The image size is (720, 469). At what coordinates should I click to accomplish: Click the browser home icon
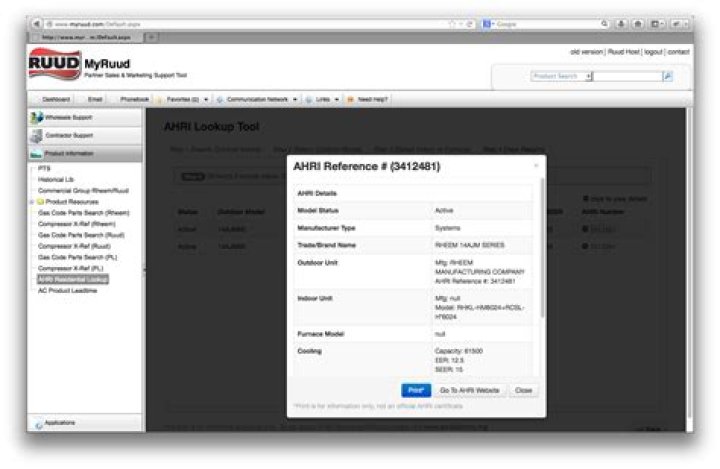pos(638,23)
